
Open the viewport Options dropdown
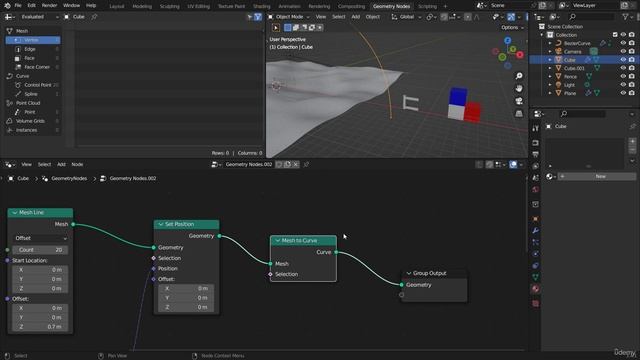pyautogui.click(x=512, y=27)
